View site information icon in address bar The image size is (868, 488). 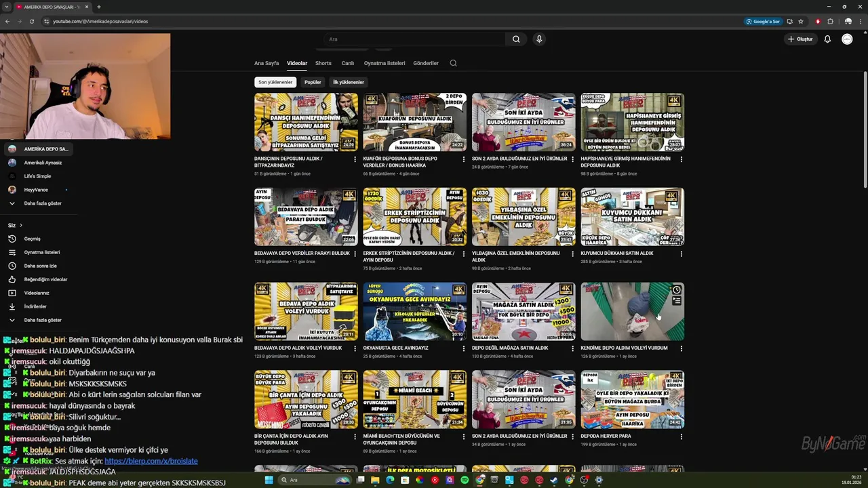point(46,21)
